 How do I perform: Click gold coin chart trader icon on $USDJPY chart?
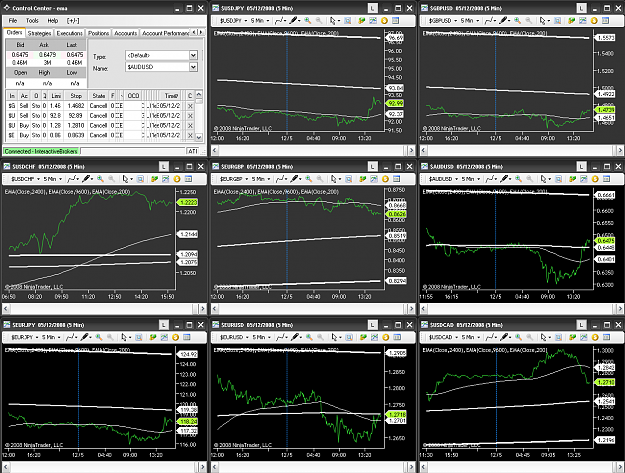click(384, 20)
